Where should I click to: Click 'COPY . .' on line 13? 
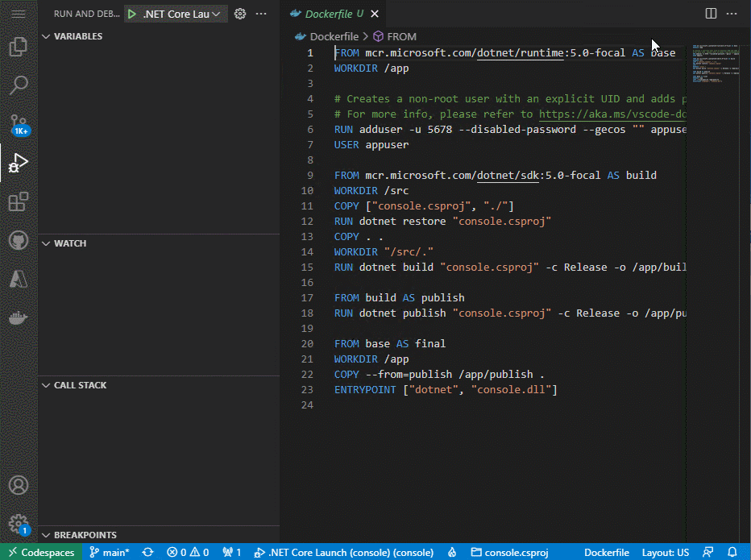click(359, 237)
